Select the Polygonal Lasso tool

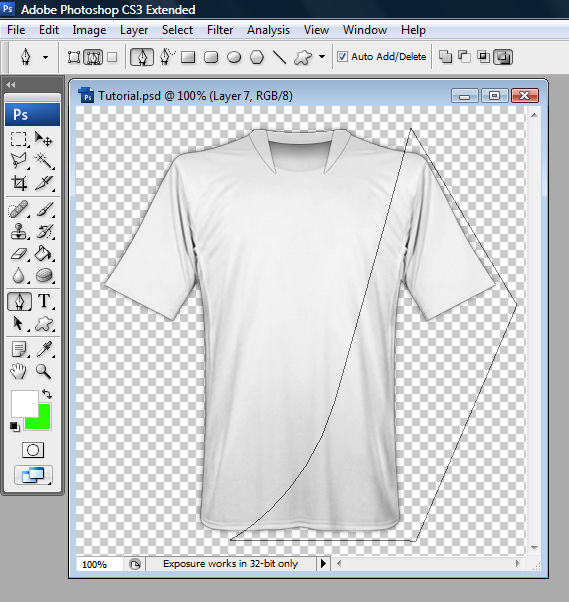point(18,160)
